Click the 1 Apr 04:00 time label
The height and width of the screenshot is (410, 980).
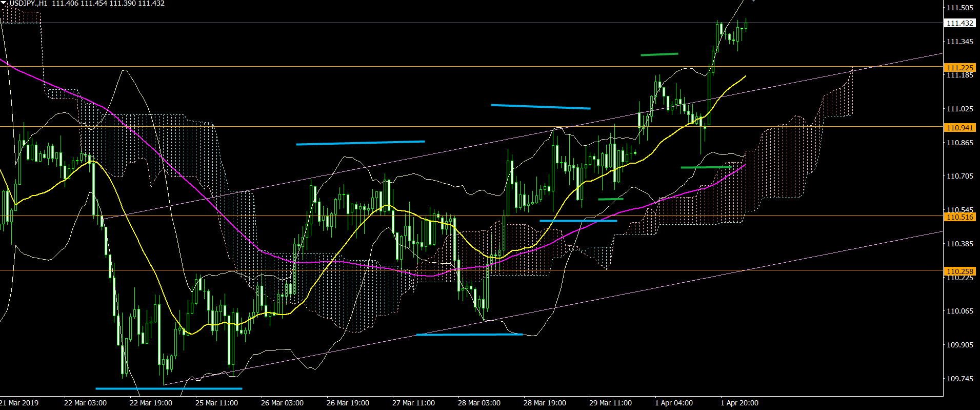pyautogui.click(x=674, y=403)
